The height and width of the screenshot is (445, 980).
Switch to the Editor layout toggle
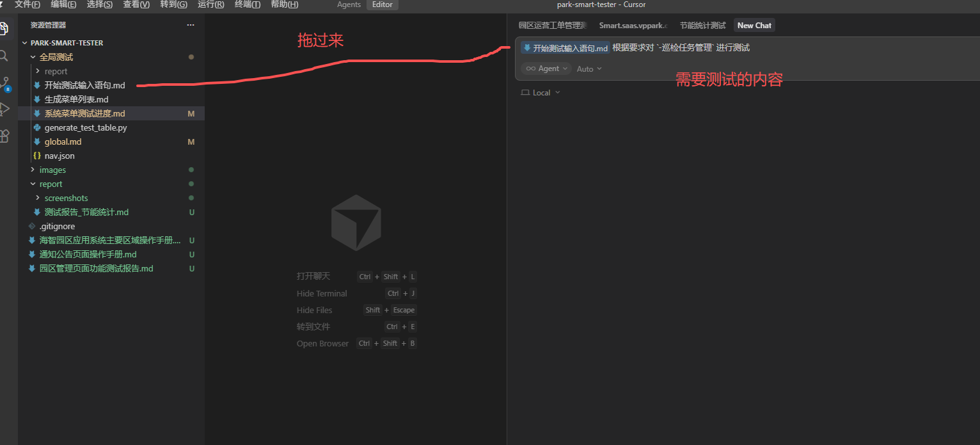pos(383,5)
